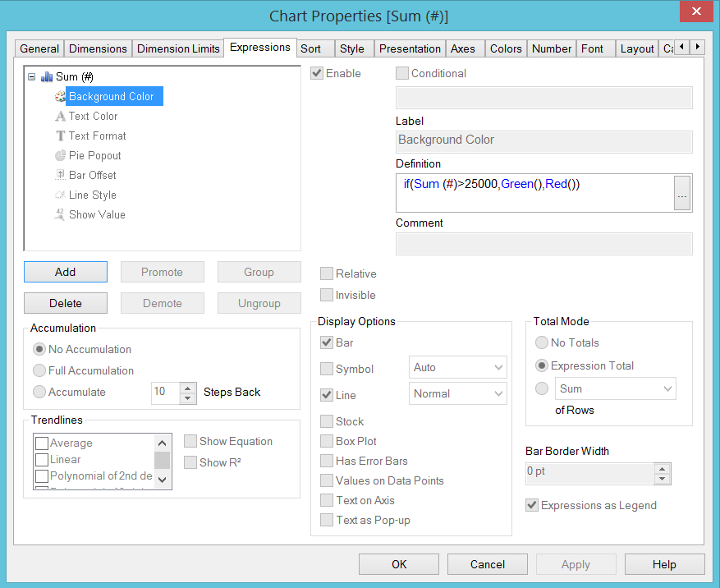Uncheck the Line display option

tap(327, 395)
